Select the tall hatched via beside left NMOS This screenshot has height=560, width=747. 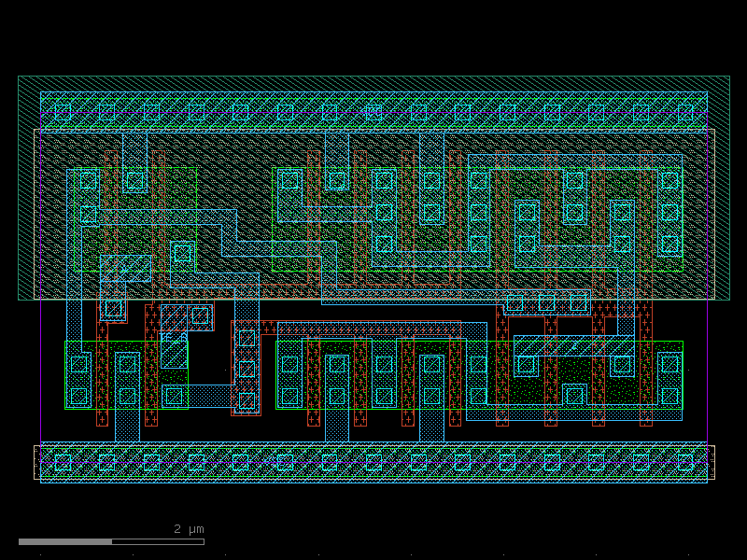click(174, 351)
